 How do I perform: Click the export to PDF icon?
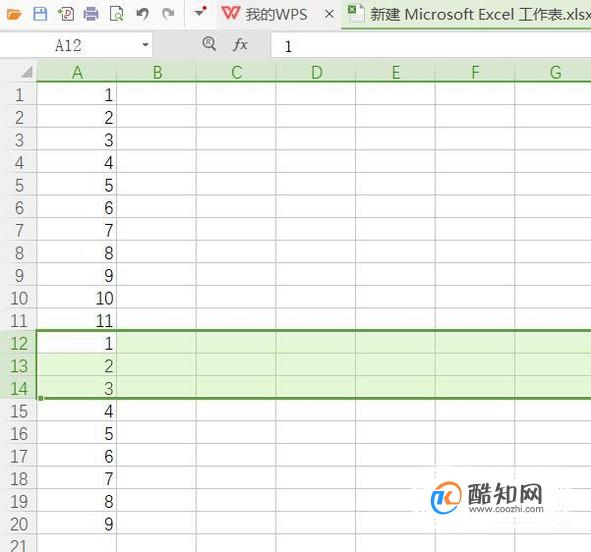(x=66, y=14)
